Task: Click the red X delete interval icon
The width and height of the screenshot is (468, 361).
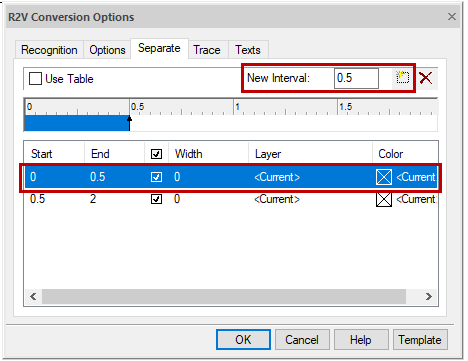Action: tap(426, 78)
